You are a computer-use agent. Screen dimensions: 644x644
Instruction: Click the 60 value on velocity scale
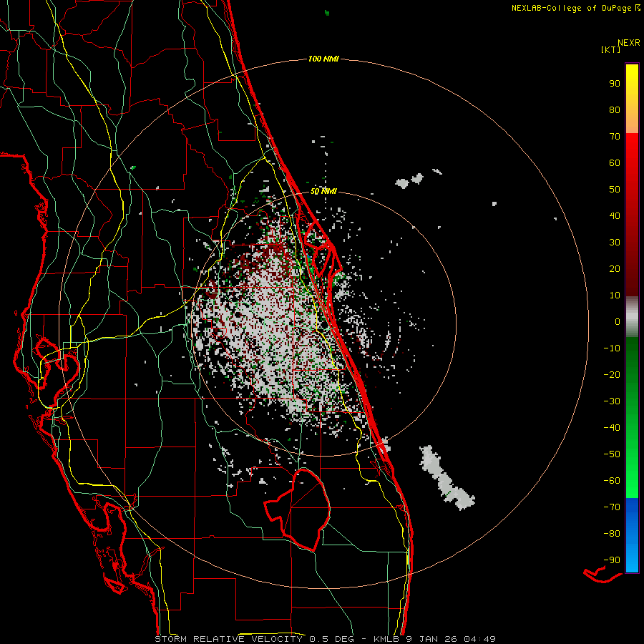click(615, 163)
